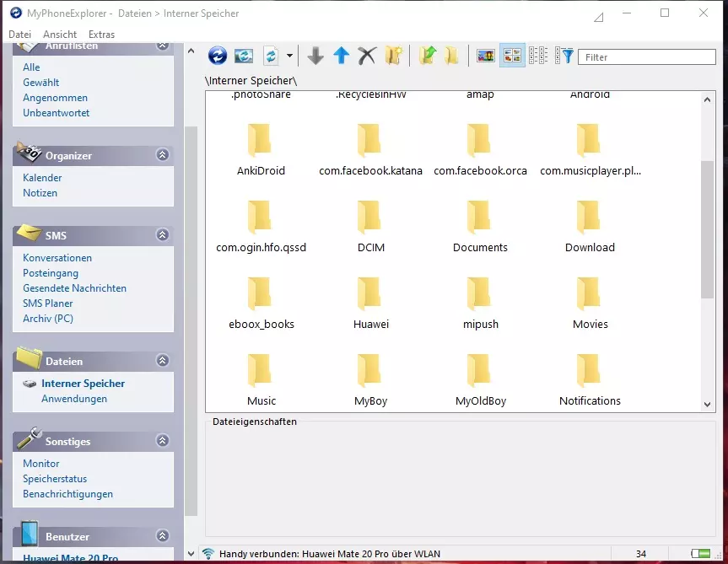728x564 pixels.
Task: Select the mipush folder
Action: coord(481,303)
